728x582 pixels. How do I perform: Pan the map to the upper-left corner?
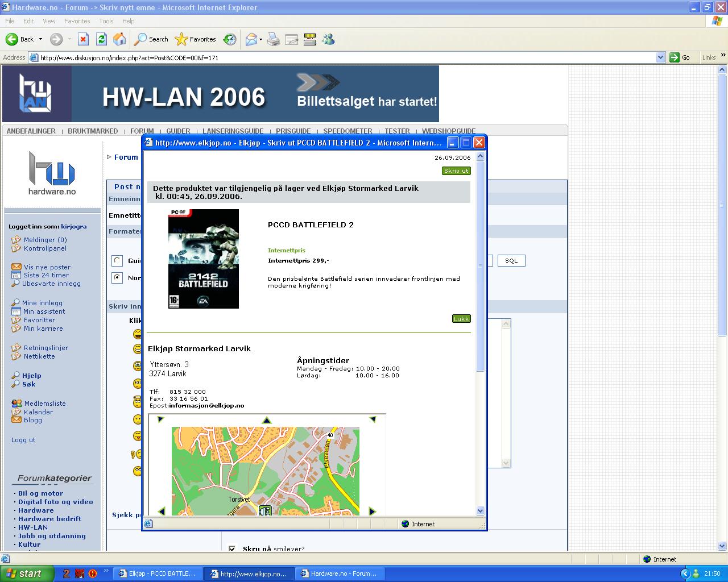pyautogui.click(x=160, y=419)
